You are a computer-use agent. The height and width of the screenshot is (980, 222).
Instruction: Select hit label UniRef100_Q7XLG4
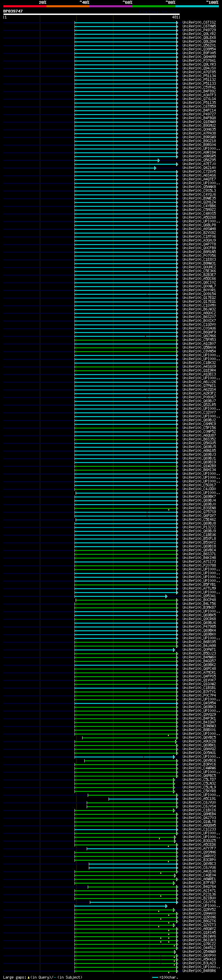tap(199, 99)
